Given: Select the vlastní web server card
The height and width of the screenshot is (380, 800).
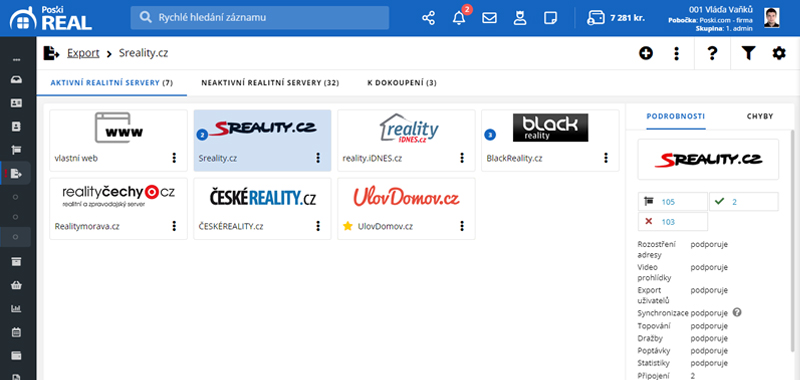Looking at the screenshot, I should pos(118,140).
